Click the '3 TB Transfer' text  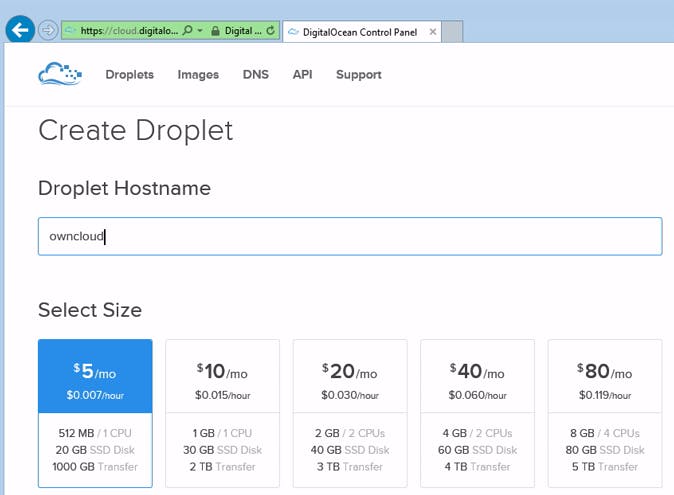[350, 467]
